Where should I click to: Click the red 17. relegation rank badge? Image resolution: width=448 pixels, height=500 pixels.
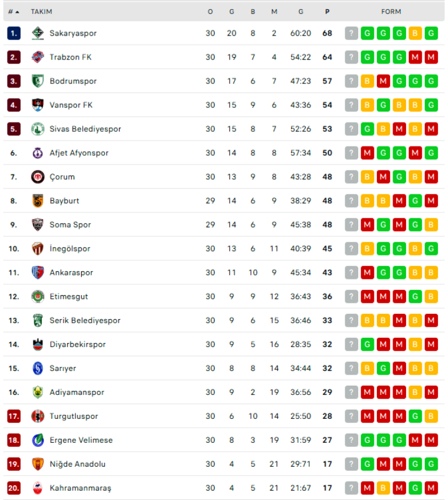14,416
